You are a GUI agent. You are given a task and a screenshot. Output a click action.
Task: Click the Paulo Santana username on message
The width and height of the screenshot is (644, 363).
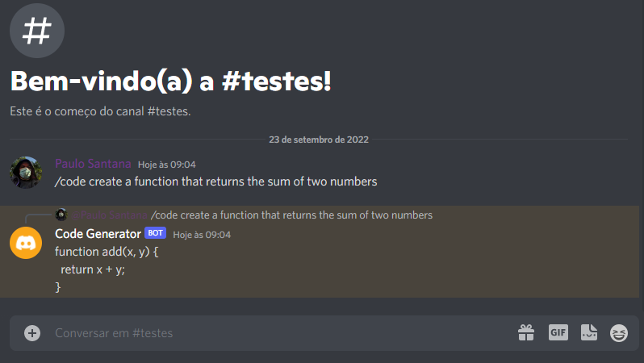tap(93, 164)
